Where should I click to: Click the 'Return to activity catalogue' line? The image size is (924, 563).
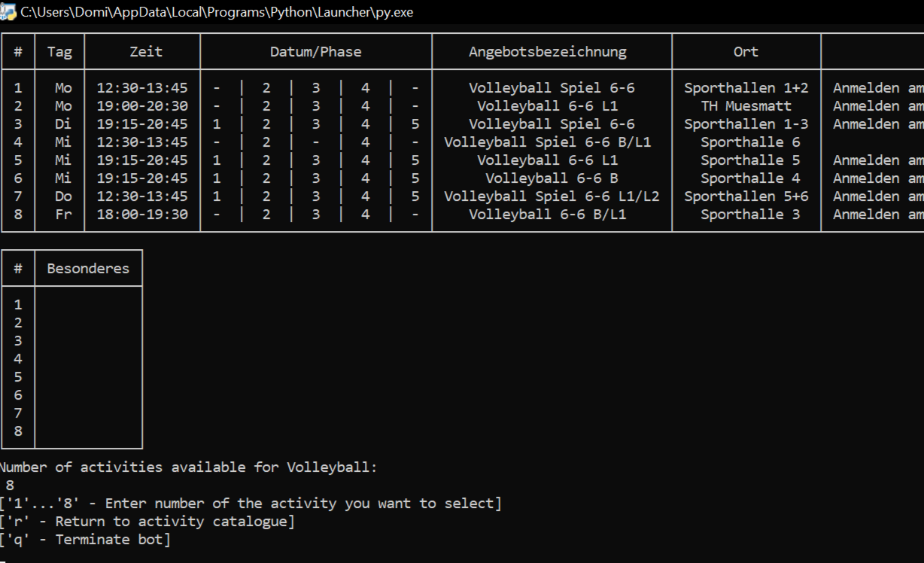[x=147, y=522]
